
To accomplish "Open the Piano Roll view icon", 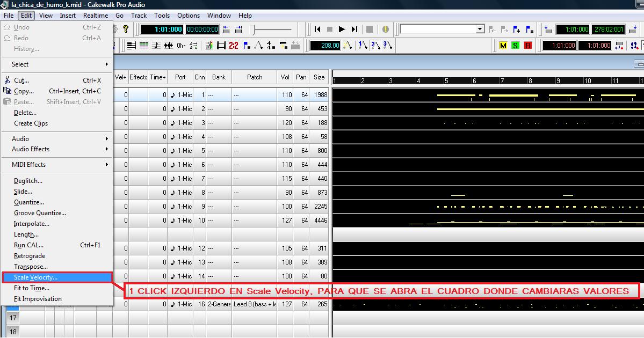I will [x=132, y=46].
